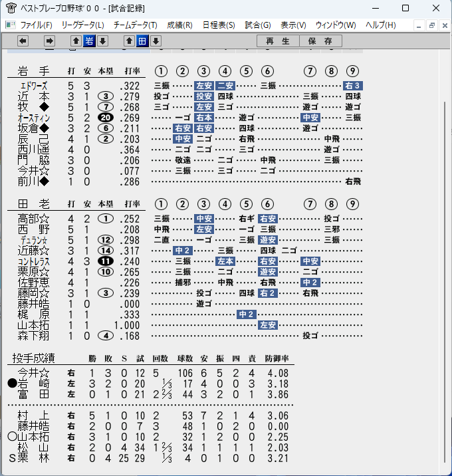Click the 防御率 column header
452x476 pixels.
point(277,358)
